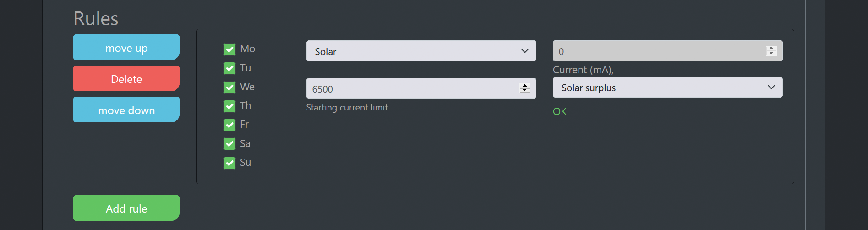This screenshot has width=868, height=230.
Task: Disable the Su checkbox
Action: pyautogui.click(x=229, y=163)
